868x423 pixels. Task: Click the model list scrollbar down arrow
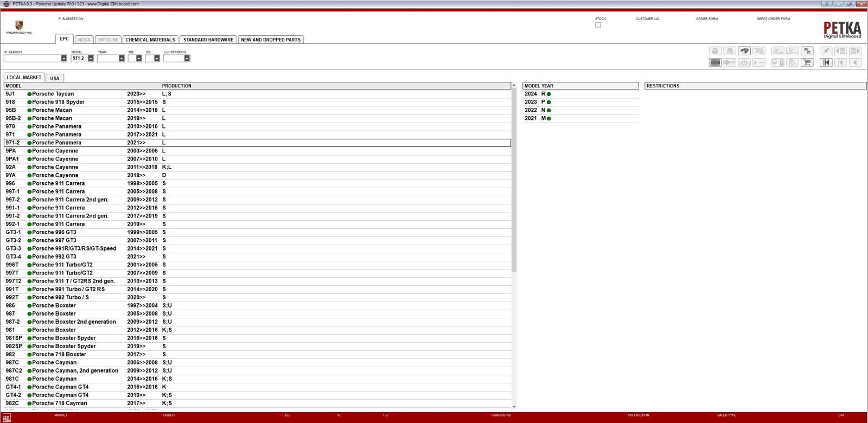pyautogui.click(x=514, y=406)
